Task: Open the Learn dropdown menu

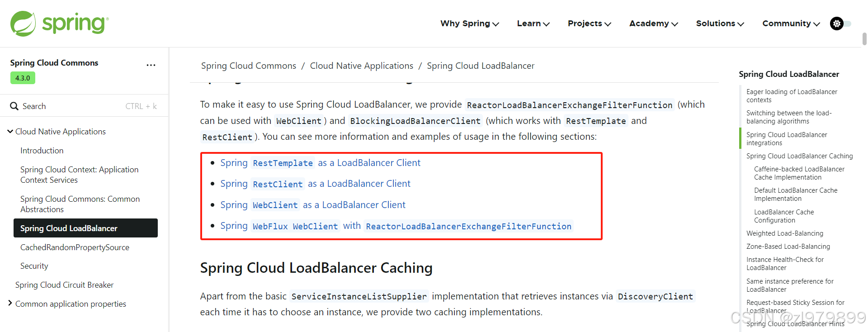Action: point(533,24)
